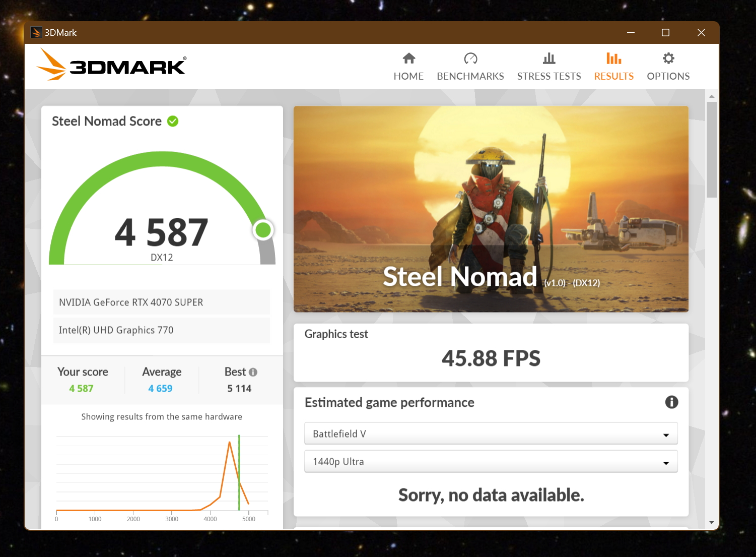The height and width of the screenshot is (557, 756).
Task: Open the OPTIONS tab
Action: (668, 67)
